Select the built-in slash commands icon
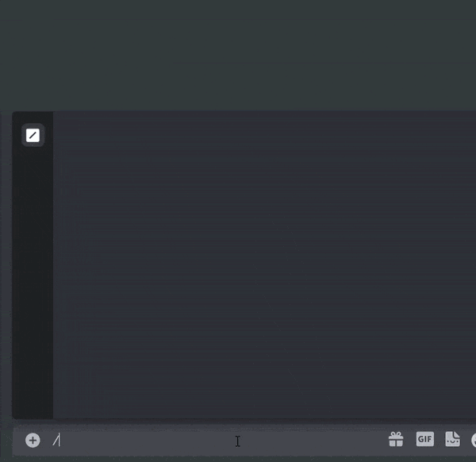476x462 pixels. pyautogui.click(x=33, y=135)
